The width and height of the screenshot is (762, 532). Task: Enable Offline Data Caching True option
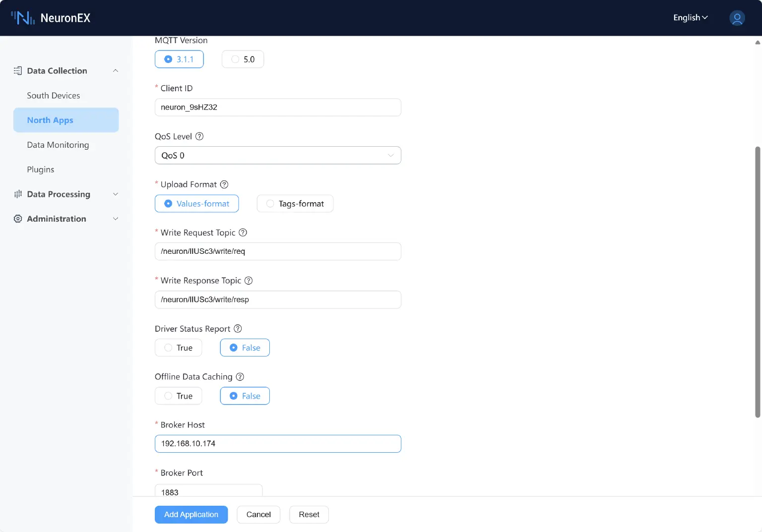point(178,396)
